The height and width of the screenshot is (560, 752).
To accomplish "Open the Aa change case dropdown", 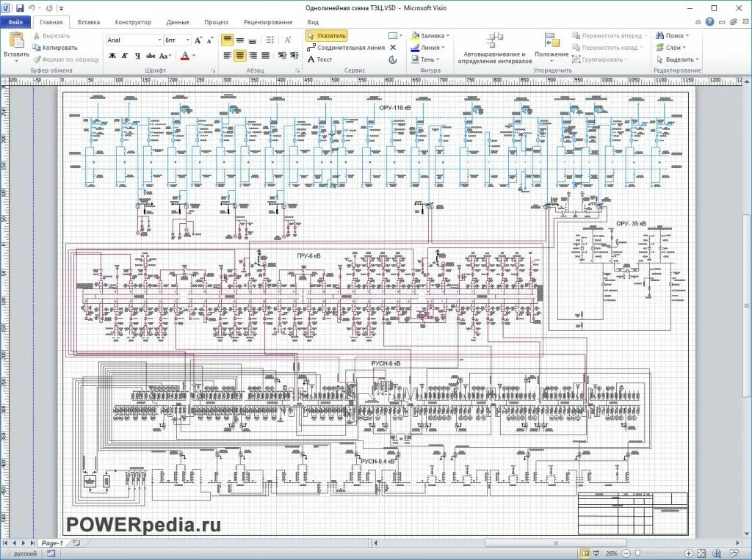I will tap(165, 56).
